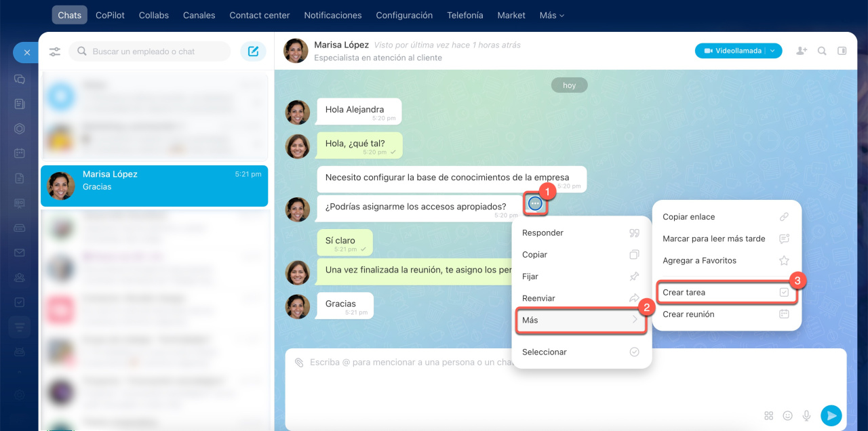Image resolution: width=868 pixels, height=431 pixels.
Task: Search within chat using magnifier icon
Action: tap(822, 51)
